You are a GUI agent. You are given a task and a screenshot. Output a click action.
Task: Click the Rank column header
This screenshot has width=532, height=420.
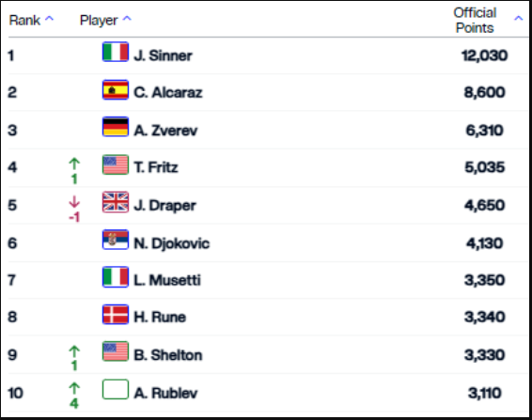[24, 21]
